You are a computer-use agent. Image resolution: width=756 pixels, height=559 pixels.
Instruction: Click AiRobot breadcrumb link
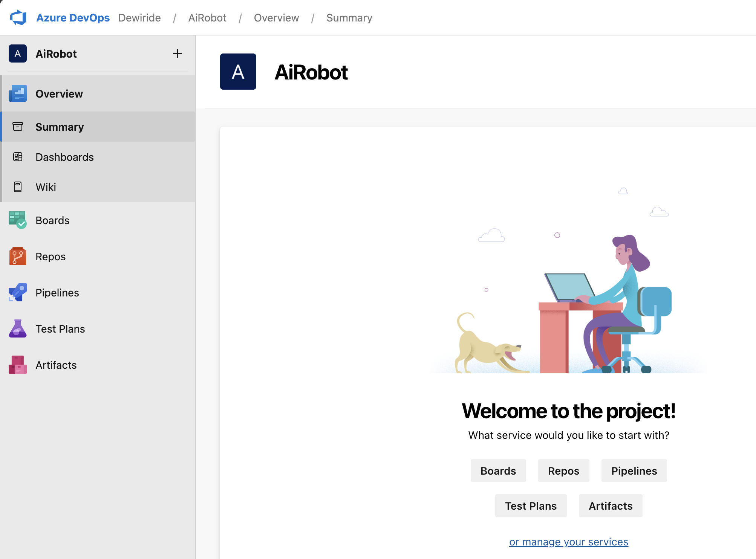point(207,18)
